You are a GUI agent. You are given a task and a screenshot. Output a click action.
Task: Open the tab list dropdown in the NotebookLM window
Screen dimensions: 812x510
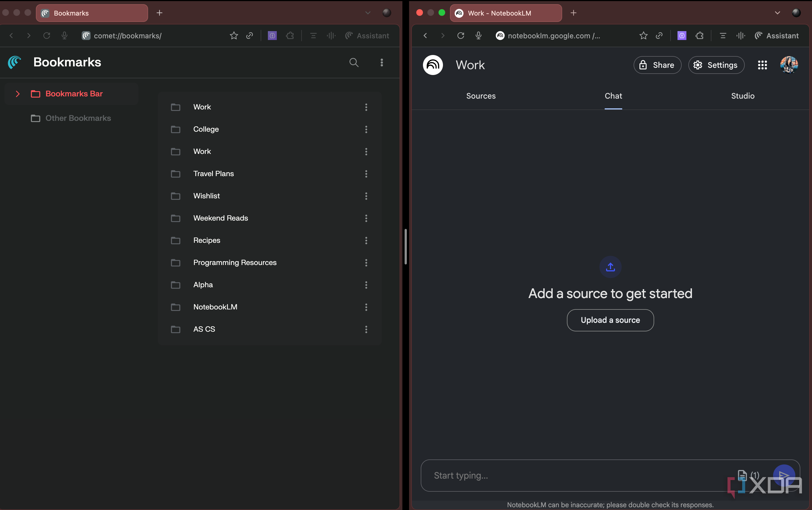pos(777,13)
